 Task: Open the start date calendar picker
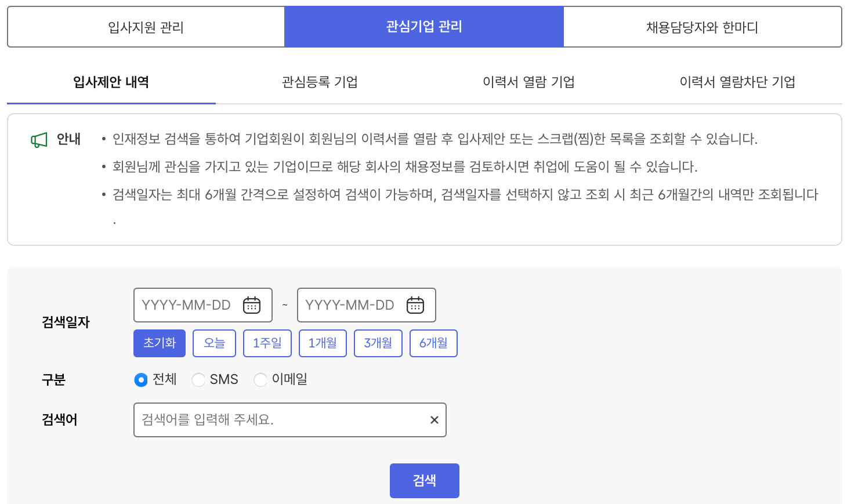(x=251, y=304)
